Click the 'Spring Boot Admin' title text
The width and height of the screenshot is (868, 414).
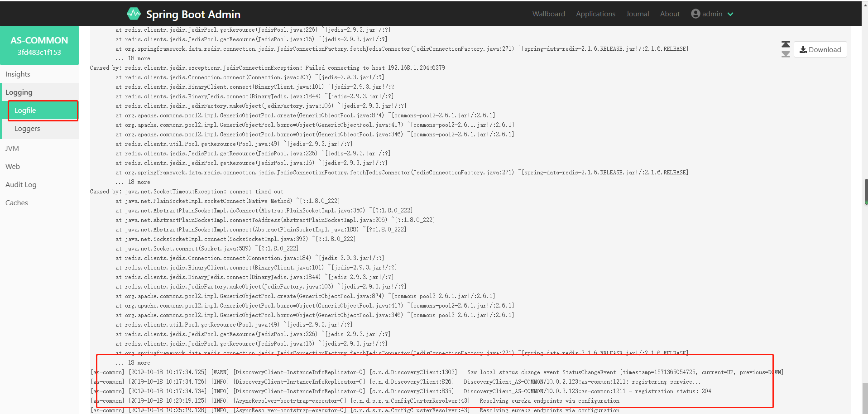click(x=193, y=14)
